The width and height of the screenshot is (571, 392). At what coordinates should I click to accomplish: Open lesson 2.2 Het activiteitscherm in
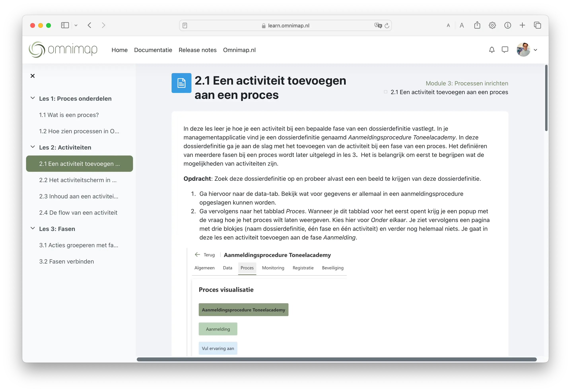pos(78,180)
